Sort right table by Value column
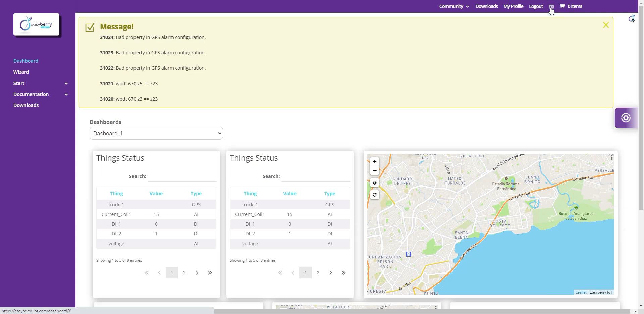Viewport: 644px width, 314px height. (289, 194)
